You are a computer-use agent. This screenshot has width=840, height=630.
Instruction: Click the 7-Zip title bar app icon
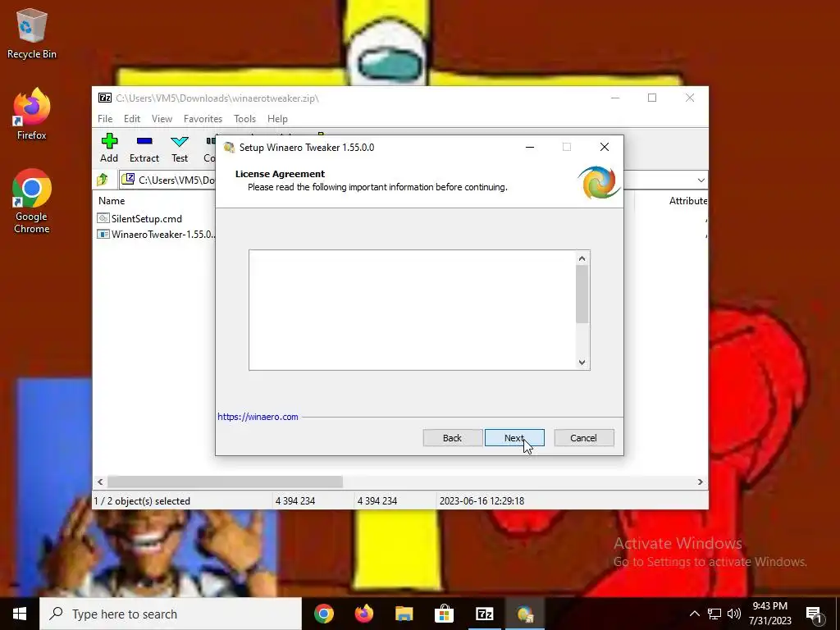105,98
